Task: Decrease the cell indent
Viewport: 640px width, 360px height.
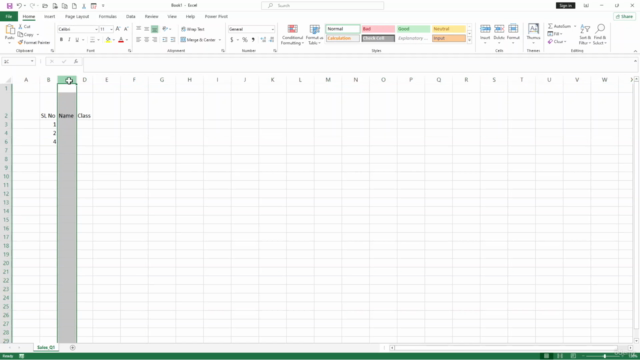Action: click(165, 40)
